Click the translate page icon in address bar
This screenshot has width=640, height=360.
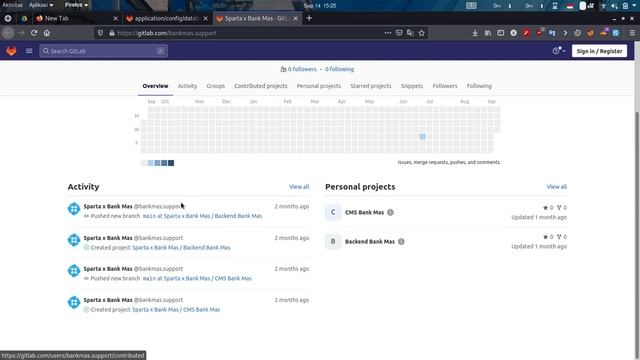pyautogui.click(x=410, y=33)
